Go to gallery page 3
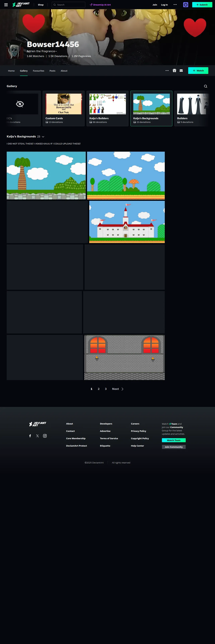The width and height of the screenshot is (215, 644). tap(106, 389)
